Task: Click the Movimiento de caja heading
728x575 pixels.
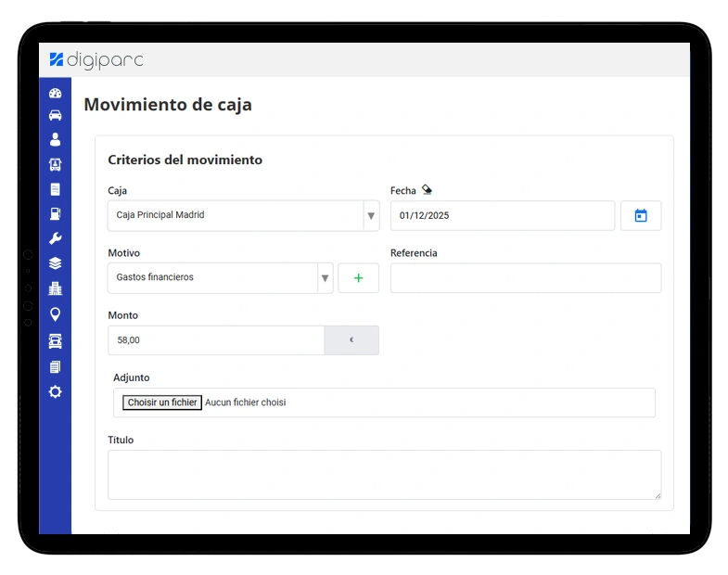Action: pyautogui.click(x=168, y=105)
